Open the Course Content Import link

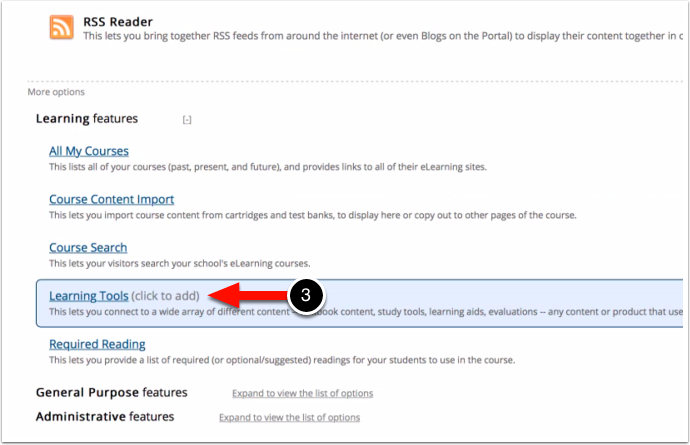(x=112, y=199)
